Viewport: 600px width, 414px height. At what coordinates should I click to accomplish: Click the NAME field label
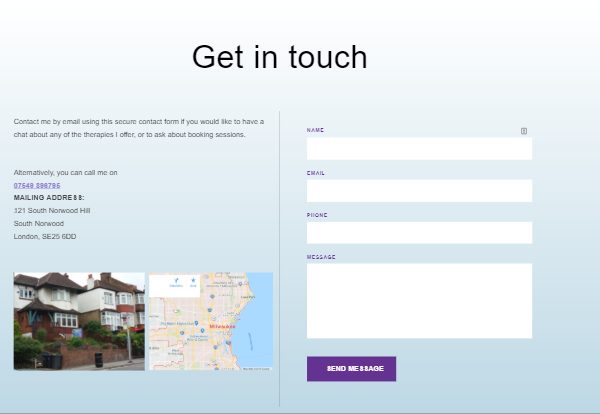tap(315, 130)
